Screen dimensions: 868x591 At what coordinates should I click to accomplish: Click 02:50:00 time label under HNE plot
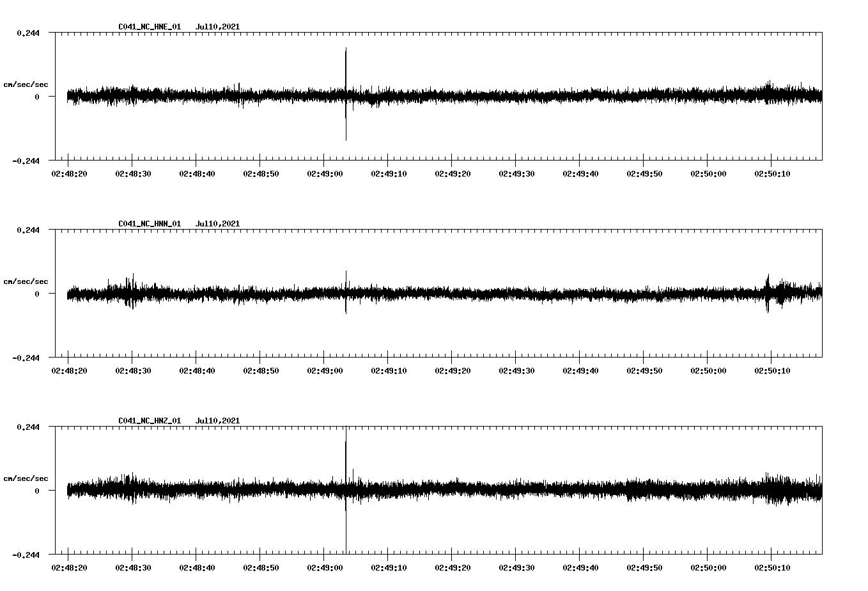tap(708, 173)
